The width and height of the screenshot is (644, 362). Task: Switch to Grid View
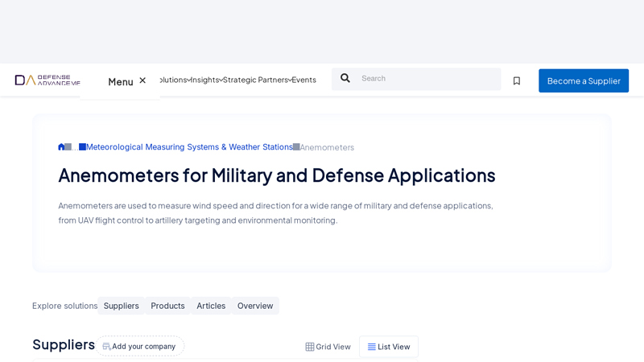click(328, 347)
